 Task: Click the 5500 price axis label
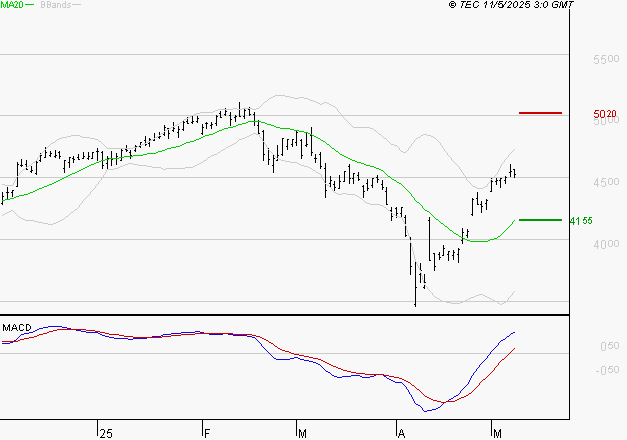tap(606, 59)
